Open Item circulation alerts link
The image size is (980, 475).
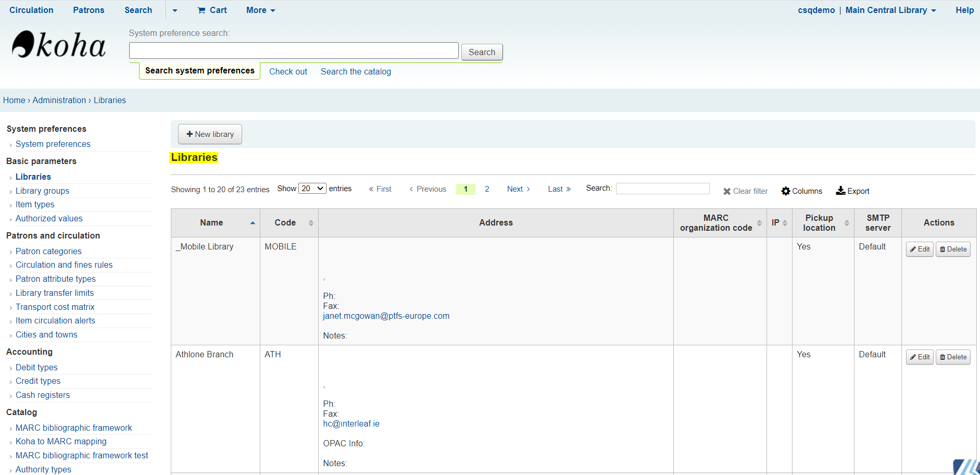coord(55,321)
